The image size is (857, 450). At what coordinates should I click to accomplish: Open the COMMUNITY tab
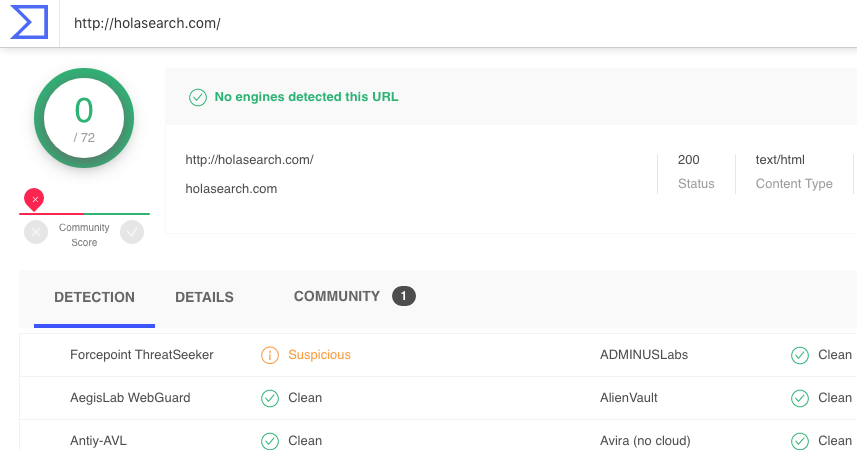pyautogui.click(x=337, y=296)
